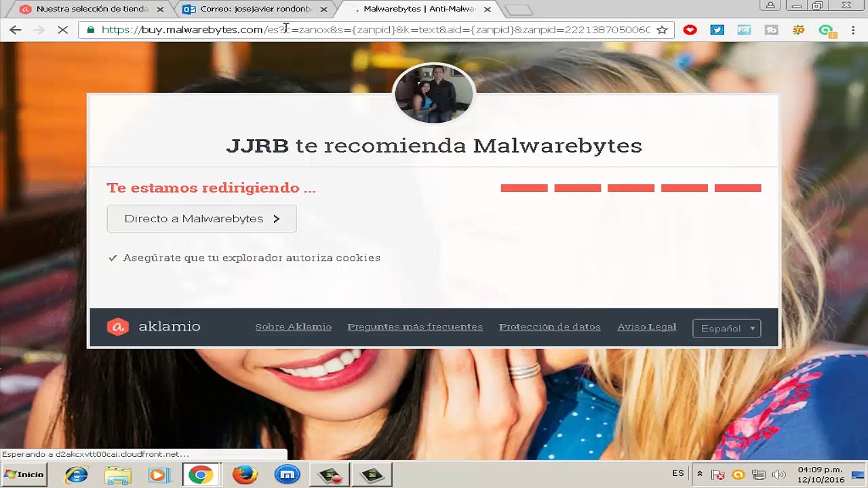Go back with the browser back arrow
Viewport: 868px width, 488px height.
(15, 30)
